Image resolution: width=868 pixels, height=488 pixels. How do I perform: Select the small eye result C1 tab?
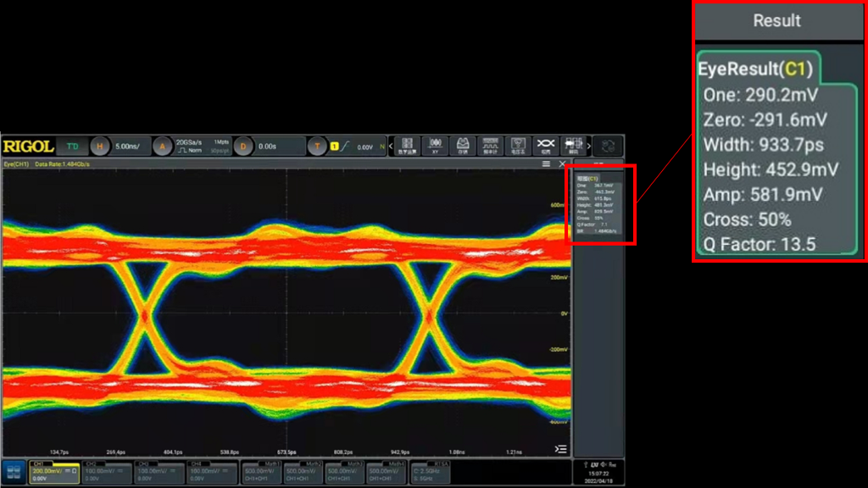pyautogui.click(x=587, y=179)
